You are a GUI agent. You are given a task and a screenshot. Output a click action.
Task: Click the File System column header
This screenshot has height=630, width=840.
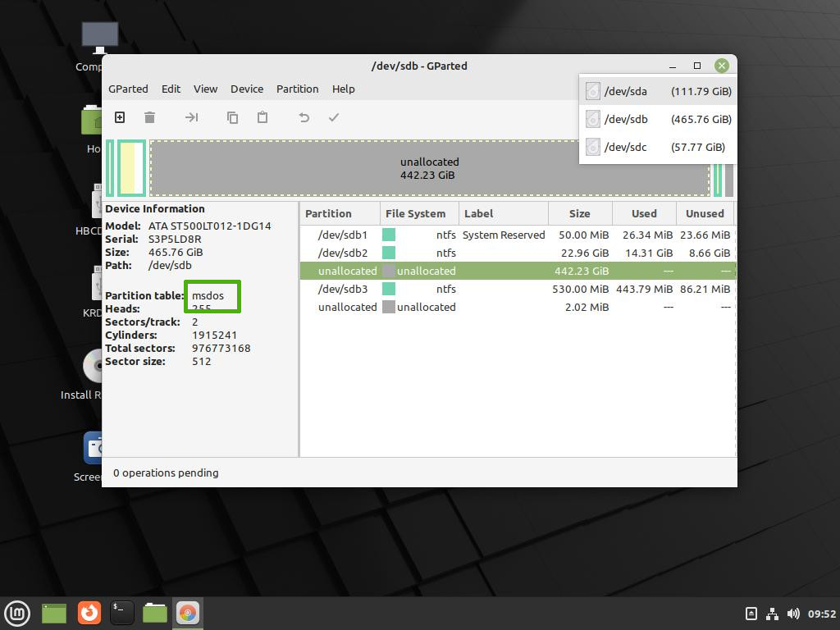(x=415, y=213)
